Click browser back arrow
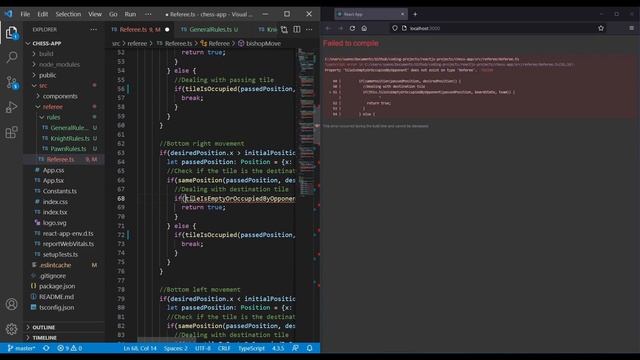The height and width of the screenshot is (360, 640). [328, 28]
